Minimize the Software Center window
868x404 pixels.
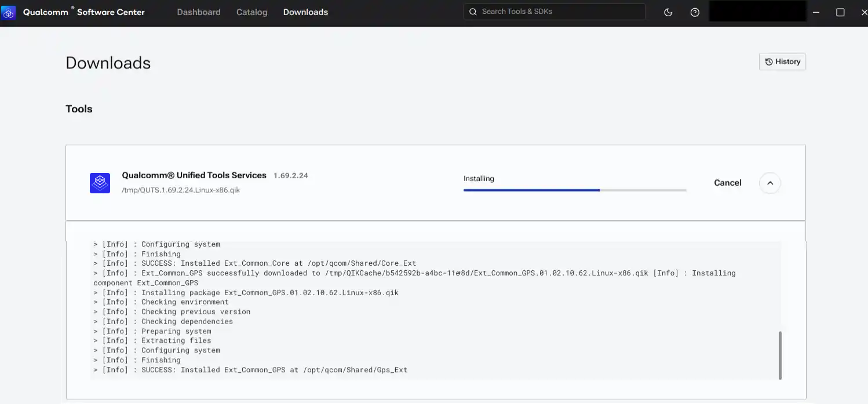(x=816, y=12)
